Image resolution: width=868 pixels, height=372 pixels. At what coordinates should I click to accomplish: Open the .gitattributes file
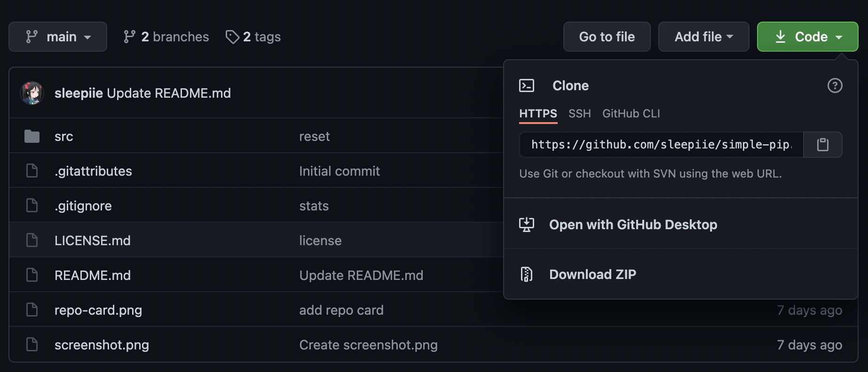tap(93, 171)
